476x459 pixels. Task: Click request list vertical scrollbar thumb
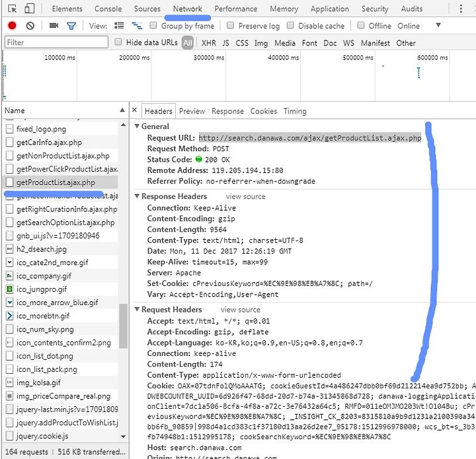point(123,326)
